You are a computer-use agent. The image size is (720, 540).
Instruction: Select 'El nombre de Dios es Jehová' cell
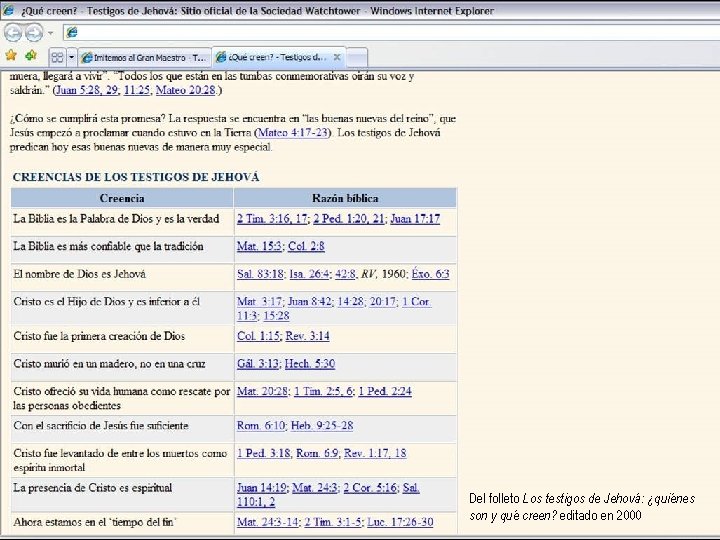122,277
